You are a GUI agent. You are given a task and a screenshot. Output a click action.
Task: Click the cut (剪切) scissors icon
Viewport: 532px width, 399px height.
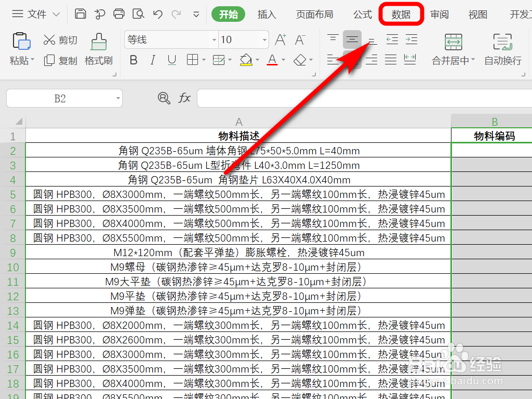(x=50, y=39)
